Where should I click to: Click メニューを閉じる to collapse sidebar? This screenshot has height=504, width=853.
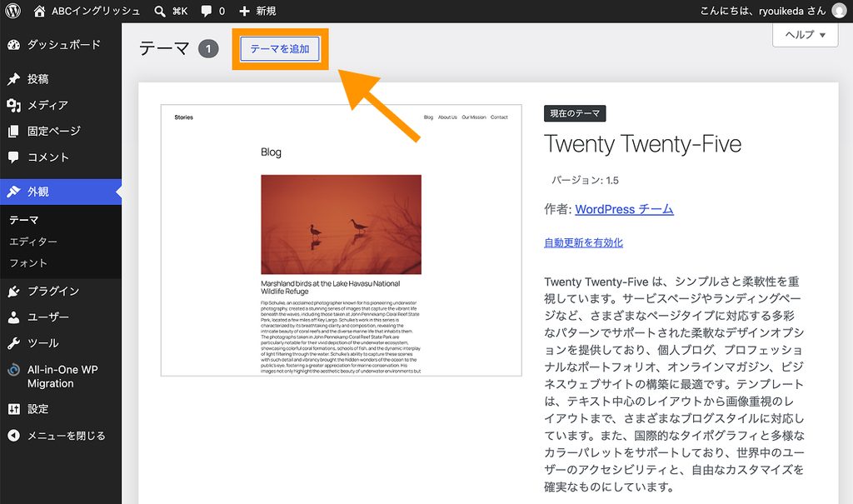pyautogui.click(x=67, y=436)
